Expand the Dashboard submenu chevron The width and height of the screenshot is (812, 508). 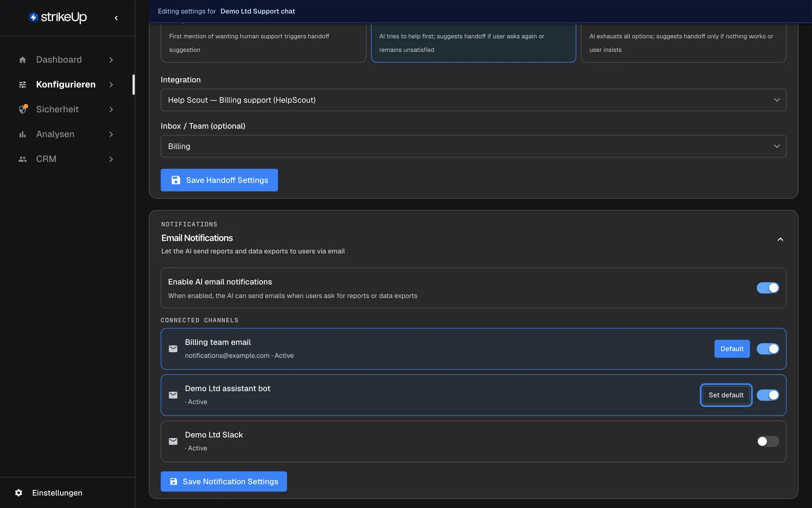tap(111, 60)
